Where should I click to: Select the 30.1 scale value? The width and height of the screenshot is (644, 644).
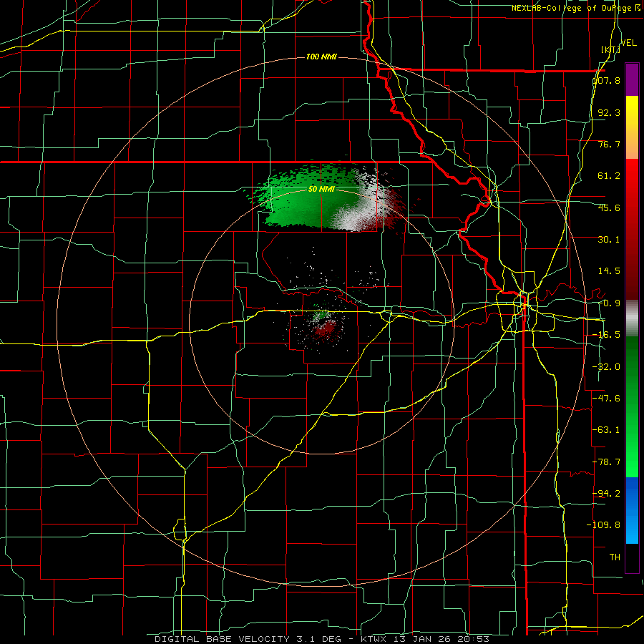[x=609, y=240]
